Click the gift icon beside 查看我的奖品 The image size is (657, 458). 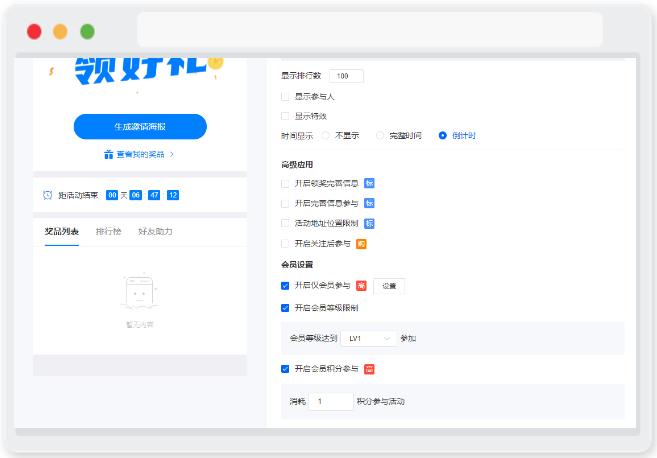[x=109, y=155]
